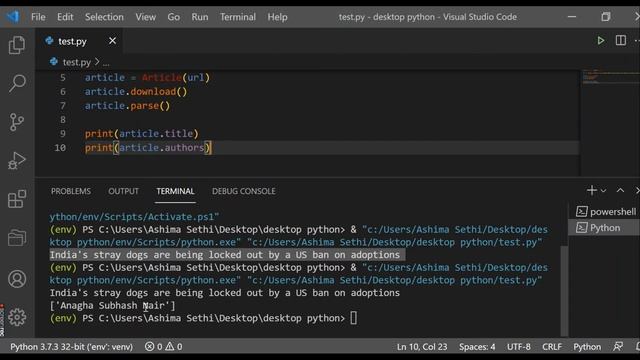640x360 pixels.
Task: Click highlighted terminal line India's stray dogs
Action: 227,255
